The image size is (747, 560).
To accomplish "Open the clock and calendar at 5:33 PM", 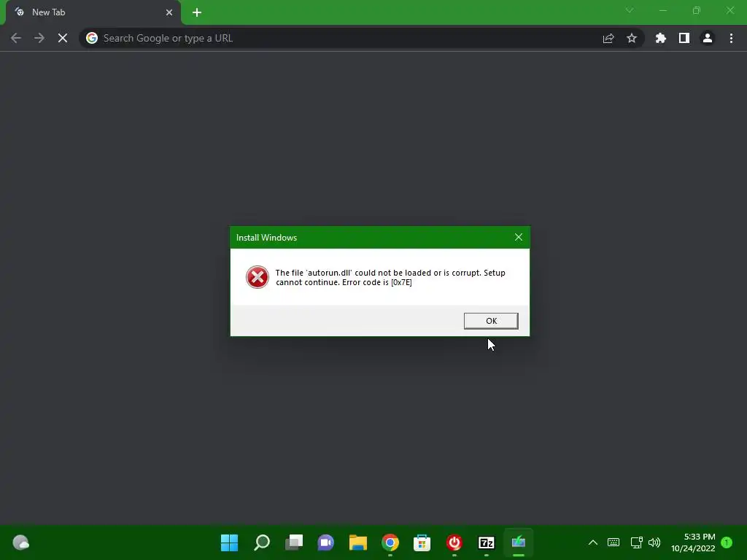I will pos(693,542).
